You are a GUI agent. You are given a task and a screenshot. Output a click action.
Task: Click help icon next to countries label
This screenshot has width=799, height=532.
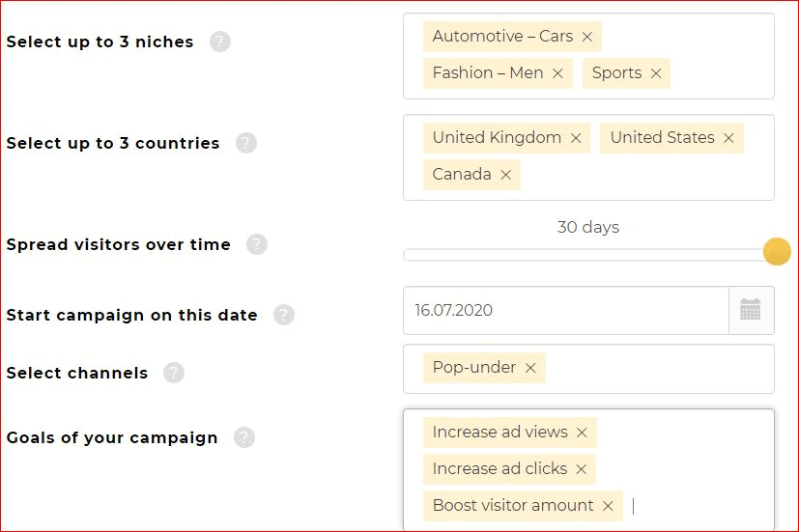(246, 143)
